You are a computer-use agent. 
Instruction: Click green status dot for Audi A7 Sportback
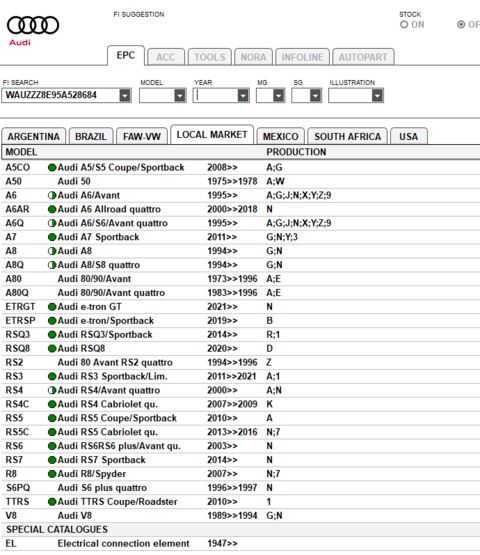click(52, 237)
